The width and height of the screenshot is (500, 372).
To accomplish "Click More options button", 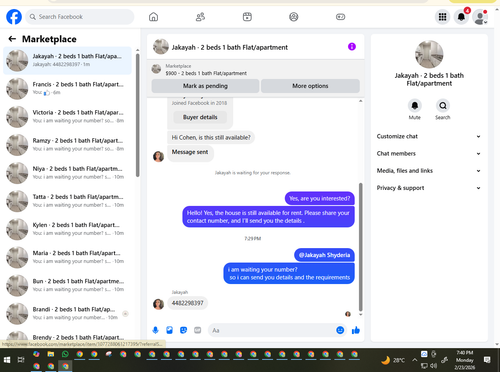I will click(x=310, y=86).
